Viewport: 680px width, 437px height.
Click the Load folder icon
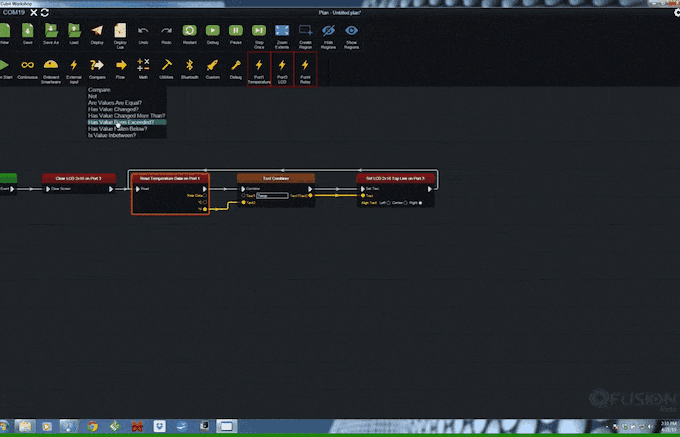click(x=74, y=30)
